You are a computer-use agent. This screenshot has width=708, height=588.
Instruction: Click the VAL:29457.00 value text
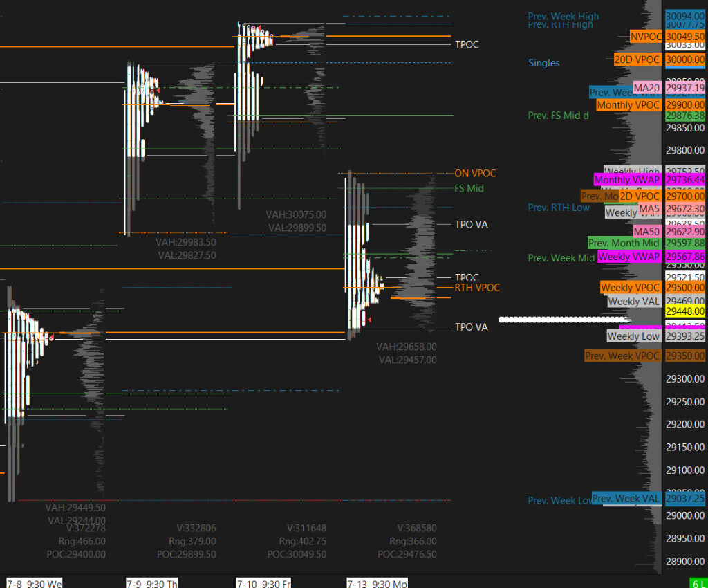407,360
